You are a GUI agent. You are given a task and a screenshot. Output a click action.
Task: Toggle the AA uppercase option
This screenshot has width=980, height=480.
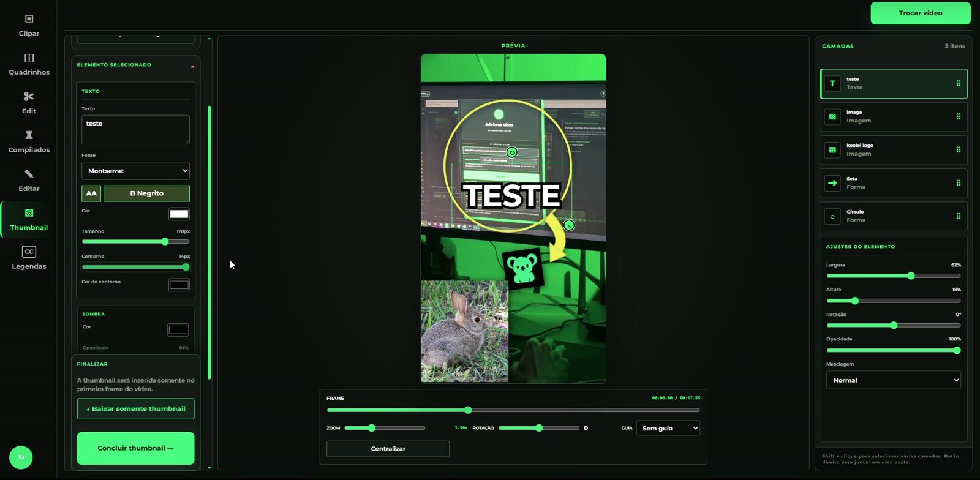91,193
